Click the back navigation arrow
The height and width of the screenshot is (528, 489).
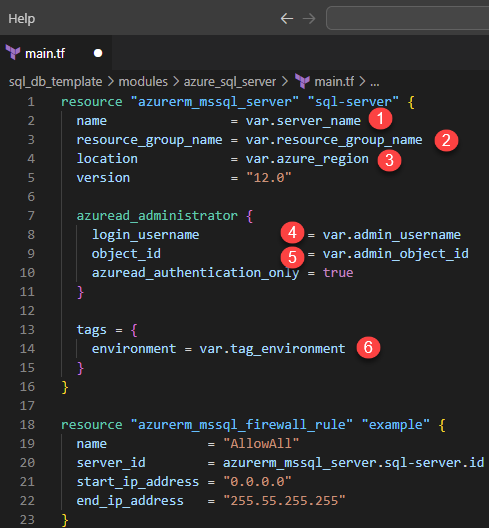tap(287, 19)
